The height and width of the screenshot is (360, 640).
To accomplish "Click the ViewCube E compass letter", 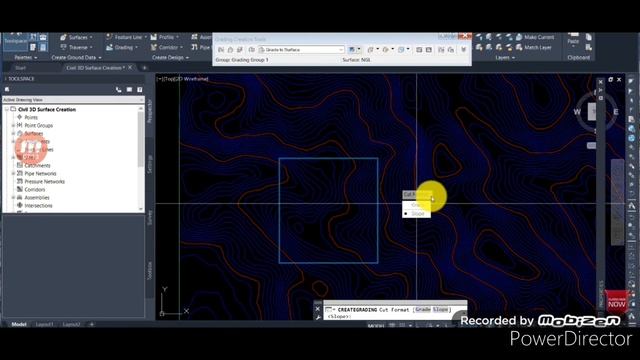I will (616, 111).
